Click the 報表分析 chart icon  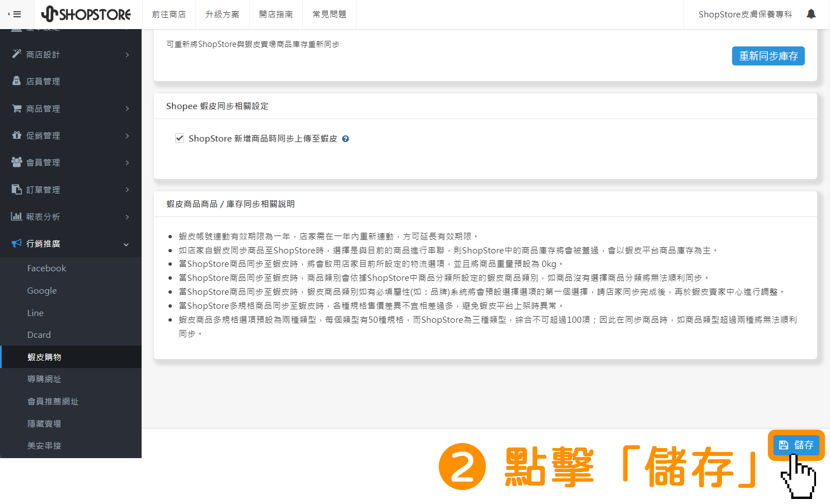tap(17, 216)
